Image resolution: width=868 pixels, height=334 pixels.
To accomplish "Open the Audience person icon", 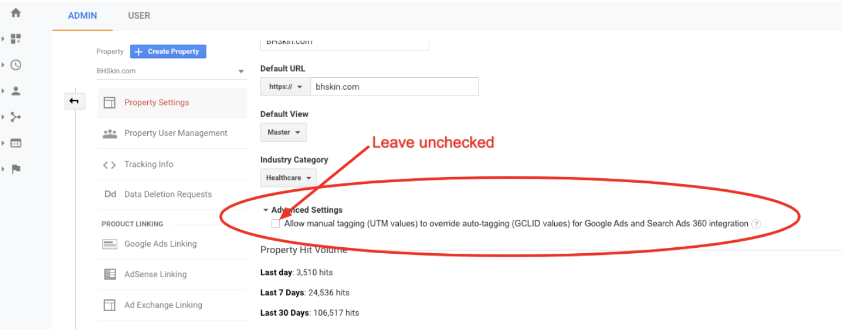I will [16, 91].
